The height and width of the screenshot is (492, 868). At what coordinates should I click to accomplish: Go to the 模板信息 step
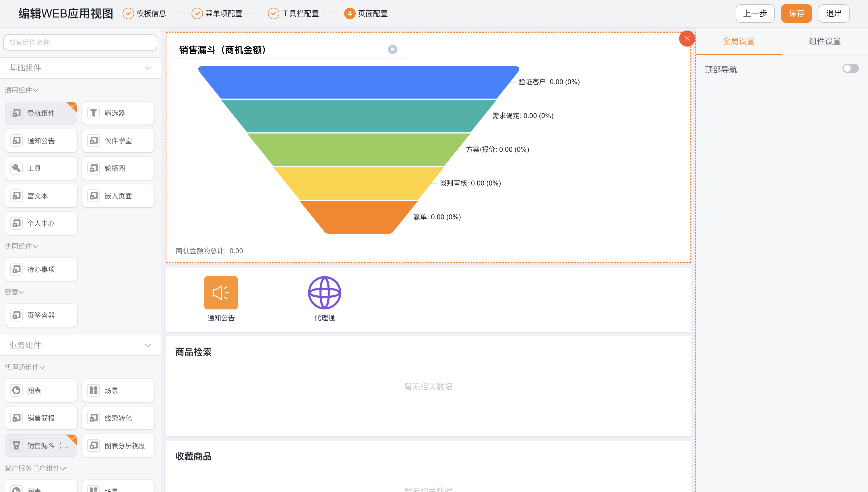point(144,13)
